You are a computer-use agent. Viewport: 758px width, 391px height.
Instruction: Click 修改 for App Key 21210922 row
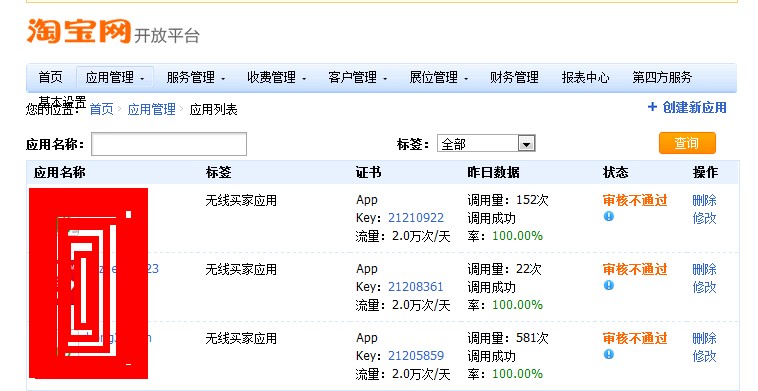[704, 218]
